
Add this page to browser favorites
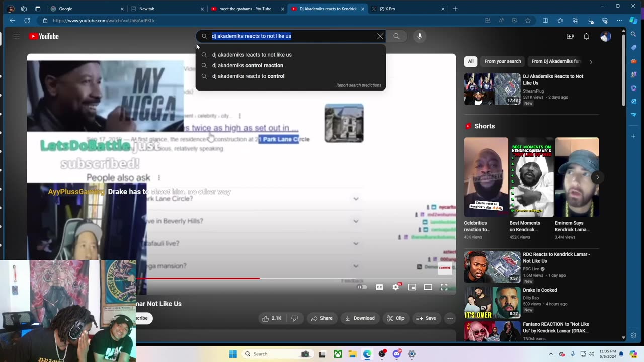point(528,21)
